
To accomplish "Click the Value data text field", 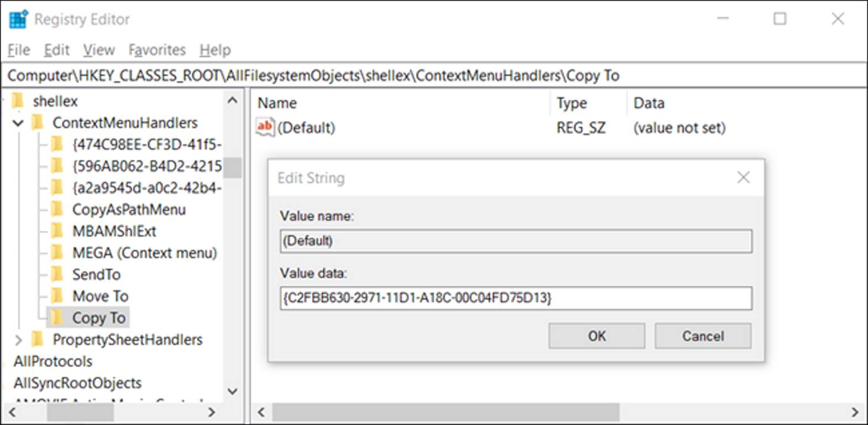I will point(515,298).
